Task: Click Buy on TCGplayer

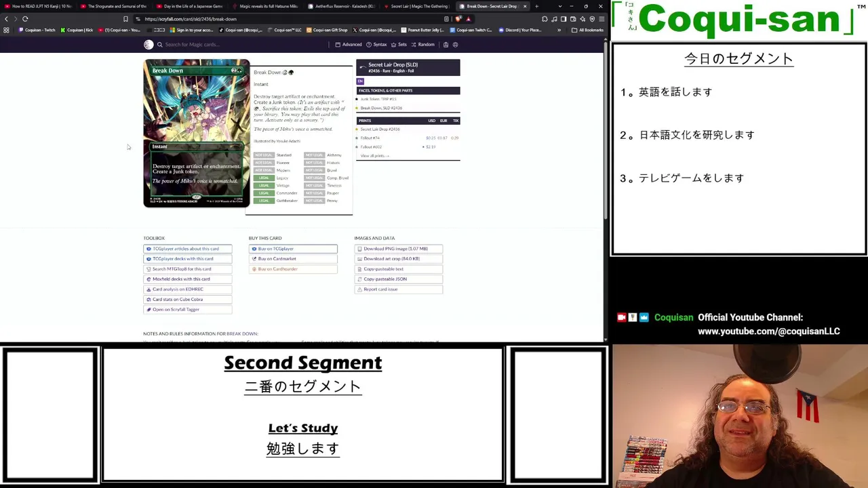Action: click(x=293, y=249)
